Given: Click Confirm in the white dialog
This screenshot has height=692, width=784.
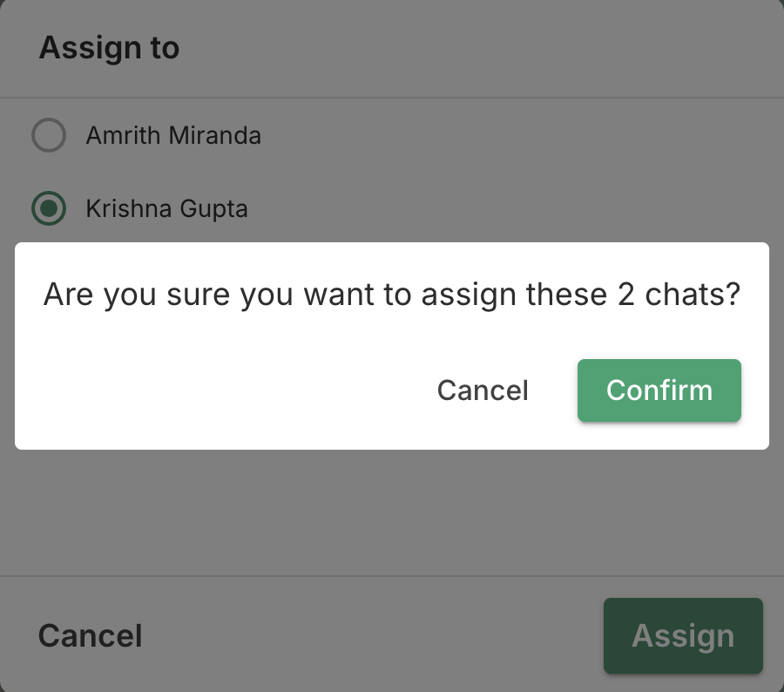Looking at the screenshot, I should (x=659, y=390).
